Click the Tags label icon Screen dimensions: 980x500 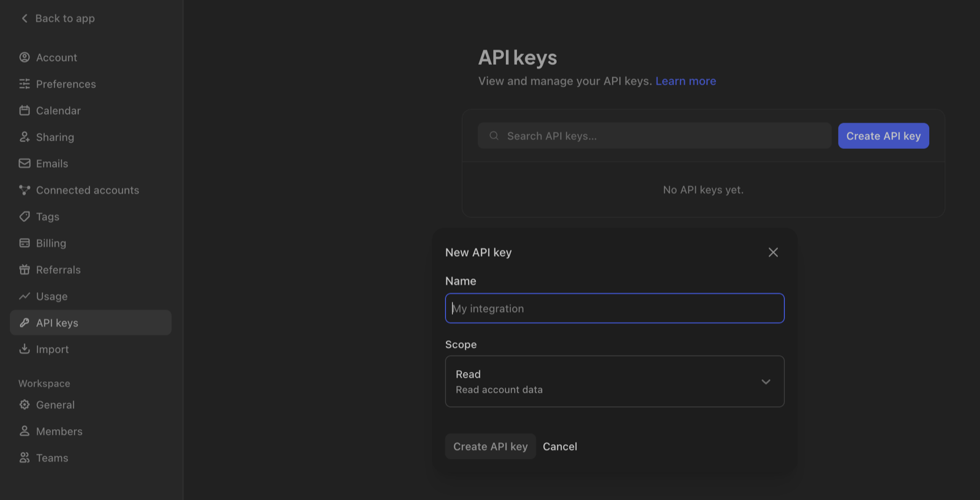coord(24,216)
